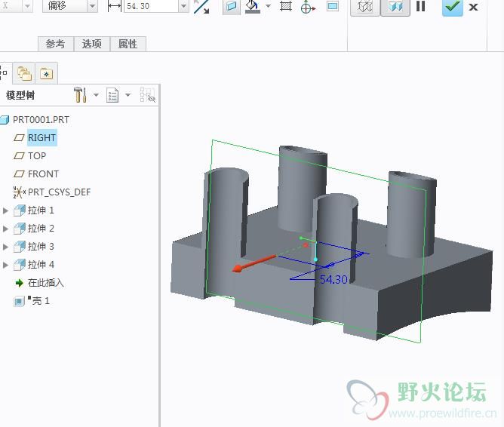Viewport: 504px width, 427px height.
Task: Open the 属性 tab
Action: [128, 44]
